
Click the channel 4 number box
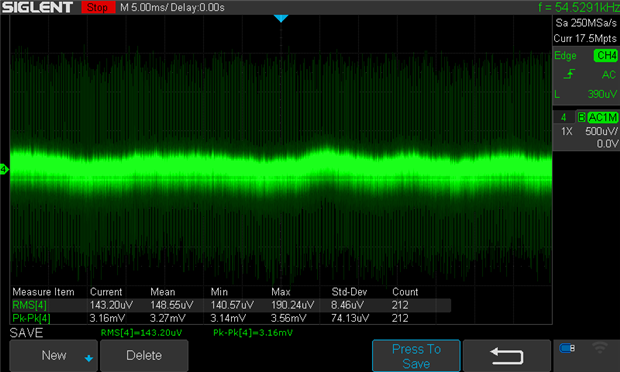(x=563, y=117)
